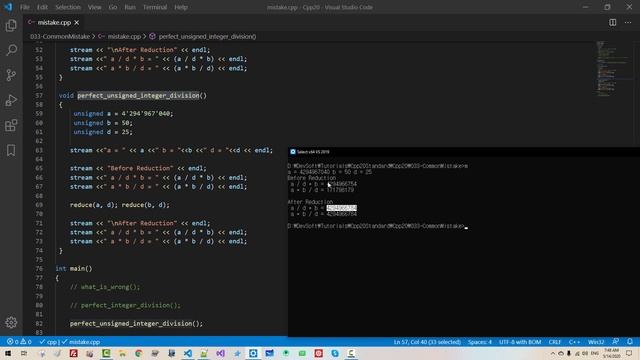
Task: Close the mistake.cpp editor tab
Action: click(x=77, y=22)
